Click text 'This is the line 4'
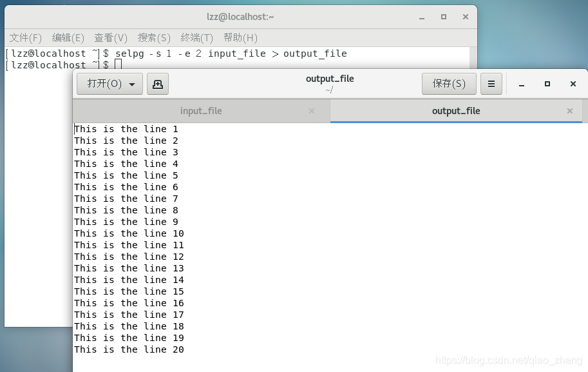 126,164
